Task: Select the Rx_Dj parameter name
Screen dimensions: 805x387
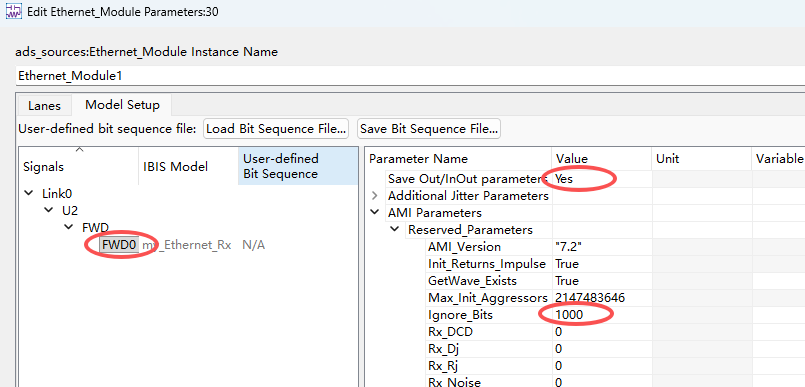Action: pos(444,349)
